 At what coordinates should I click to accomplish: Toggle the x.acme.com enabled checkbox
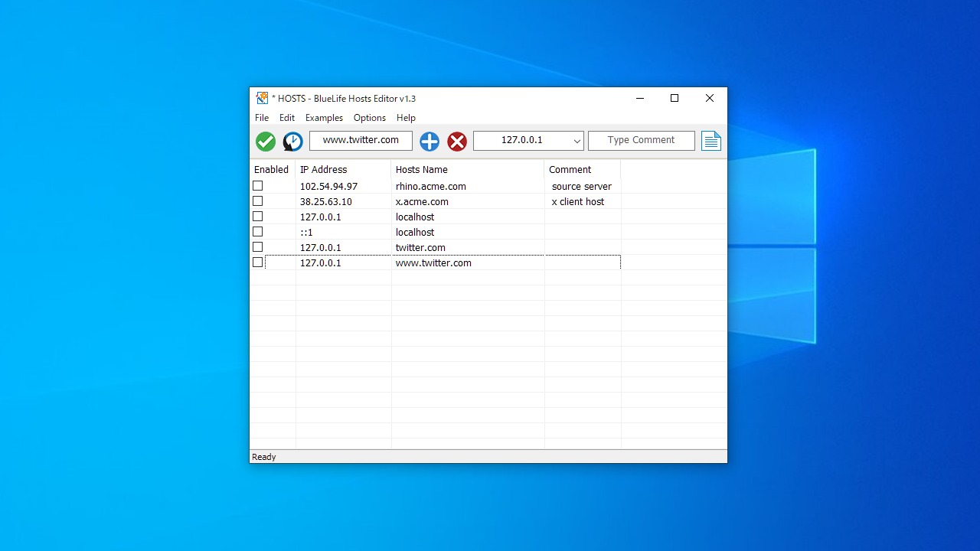[x=258, y=201]
